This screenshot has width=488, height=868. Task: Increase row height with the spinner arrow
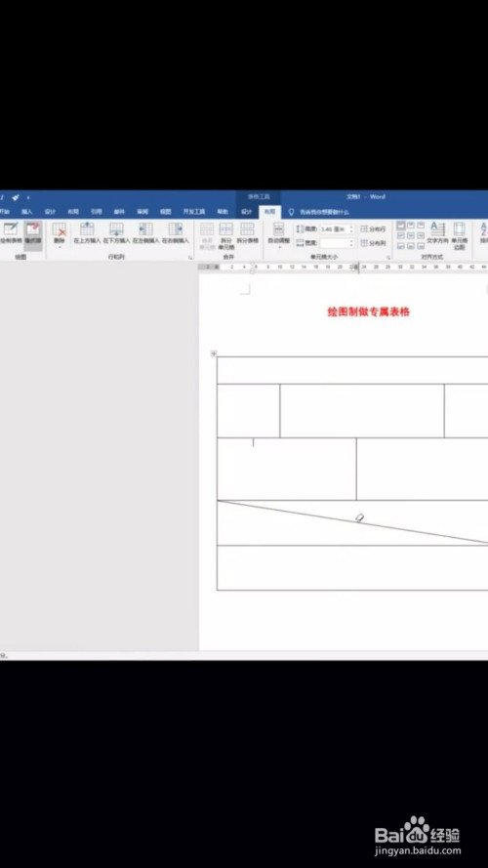(x=351, y=227)
